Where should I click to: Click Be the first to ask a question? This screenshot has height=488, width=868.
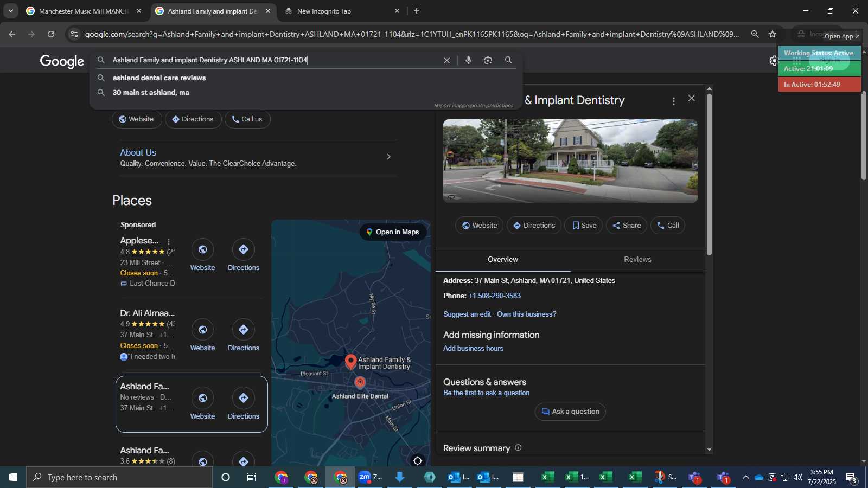pos(486,393)
